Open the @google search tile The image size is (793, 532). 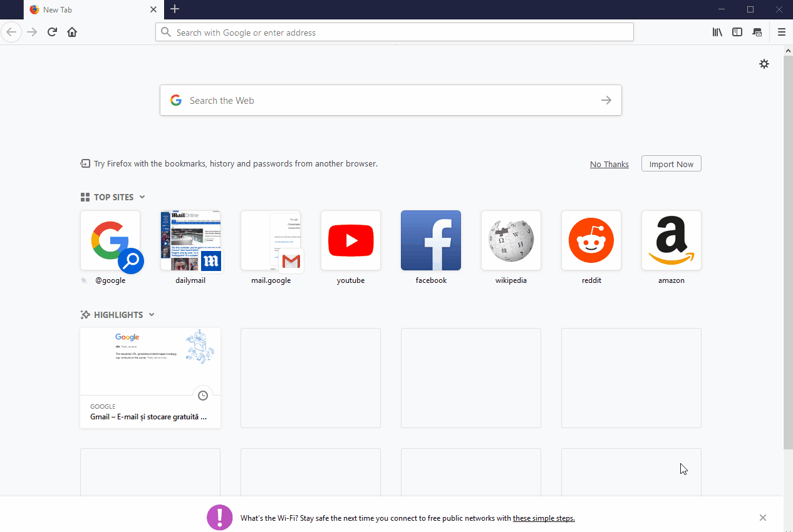tap(110, 241)
